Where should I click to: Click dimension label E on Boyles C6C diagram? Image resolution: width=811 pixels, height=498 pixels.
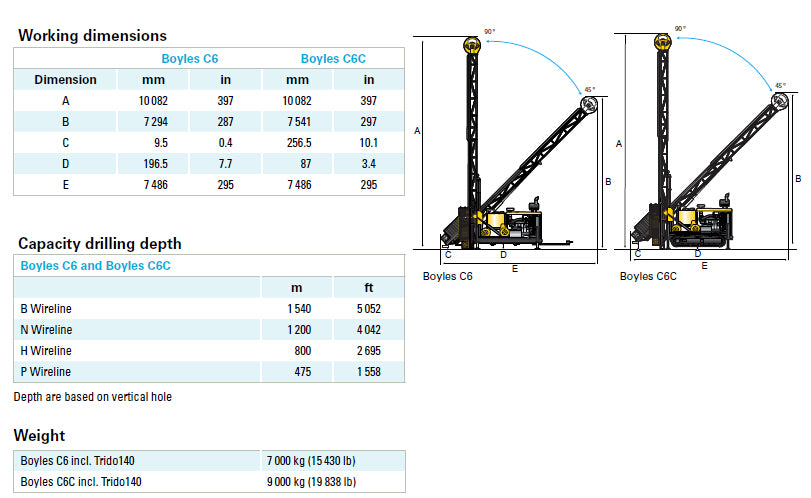coord(704,266)
